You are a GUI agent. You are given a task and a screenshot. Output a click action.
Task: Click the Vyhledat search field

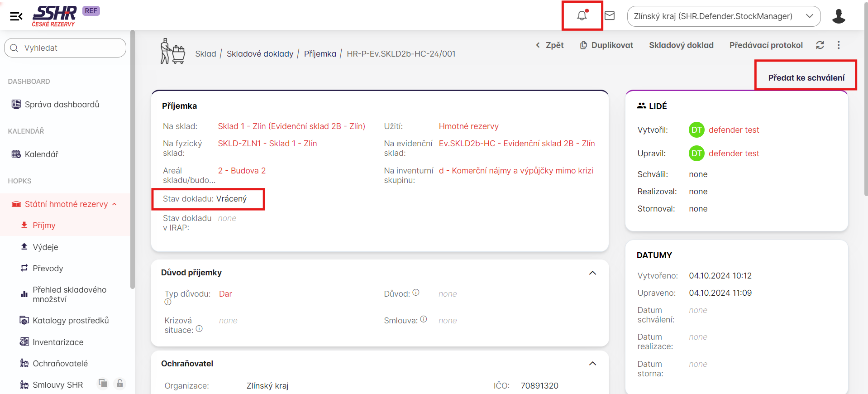tap(66, 48)
